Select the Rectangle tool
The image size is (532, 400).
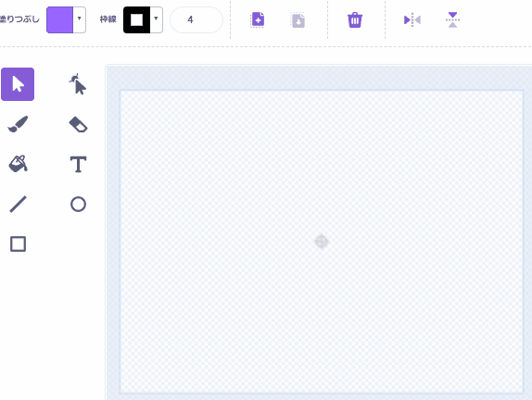pyautogui.click(x=18, y=244)
